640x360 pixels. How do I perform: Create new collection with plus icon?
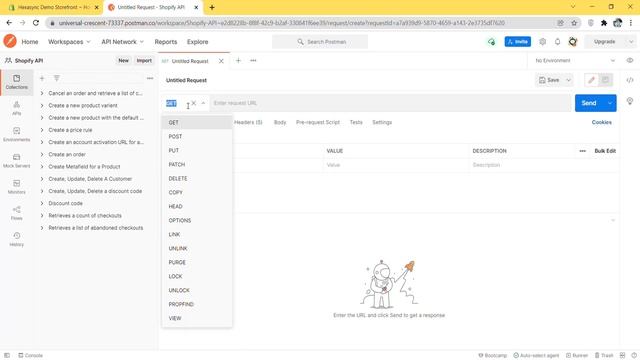pyautogui.click(x=42, y=78)
